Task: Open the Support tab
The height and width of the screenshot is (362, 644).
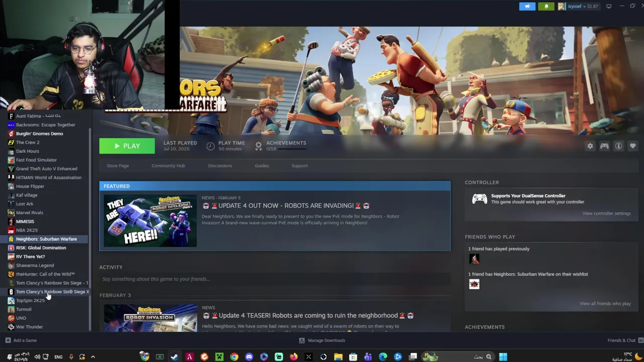Action: [299, 165]
